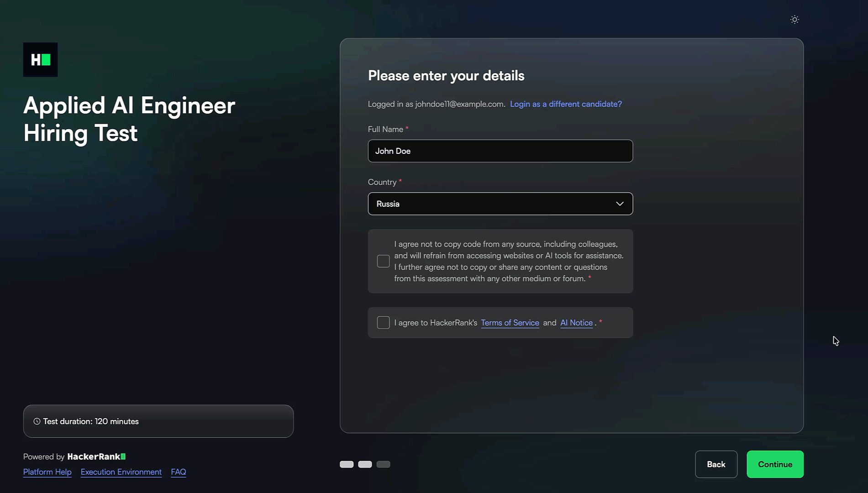
Task: Click the second progress step indicator
Action: (x=365, y=464)
